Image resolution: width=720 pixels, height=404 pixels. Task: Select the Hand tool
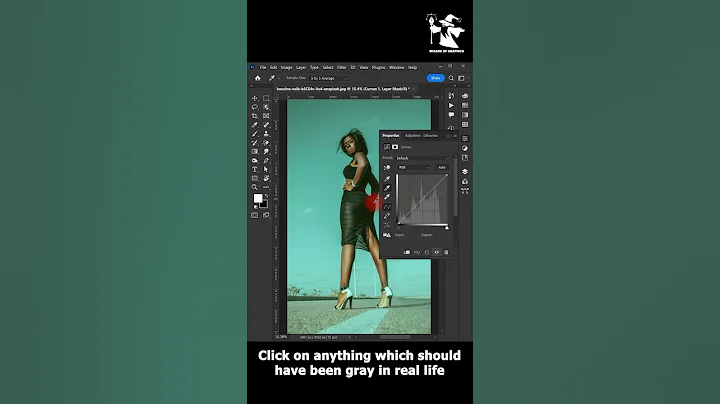(x=266, y=178)
